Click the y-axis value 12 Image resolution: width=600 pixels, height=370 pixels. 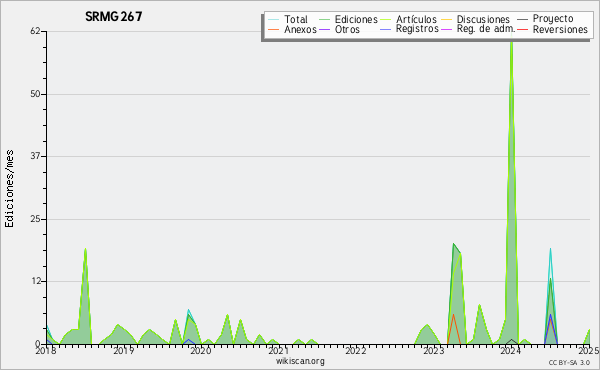[x=36, y=282]
